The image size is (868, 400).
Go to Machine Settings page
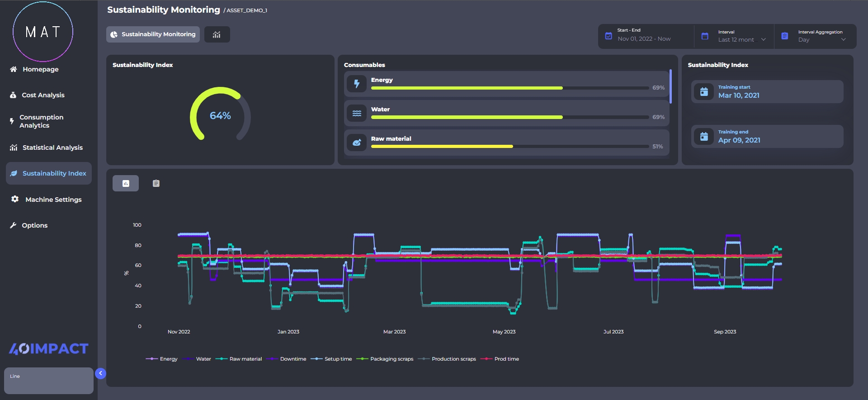tap(53, 200)
